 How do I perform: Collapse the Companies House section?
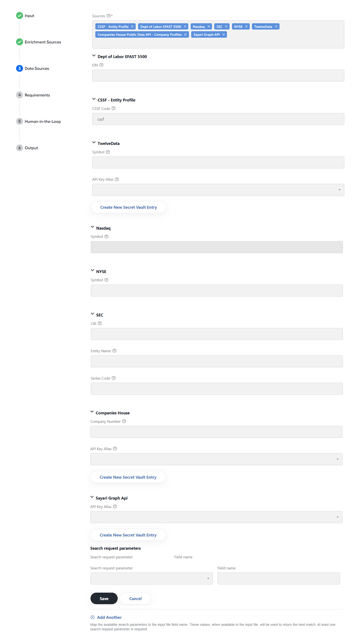click(92, 412)
